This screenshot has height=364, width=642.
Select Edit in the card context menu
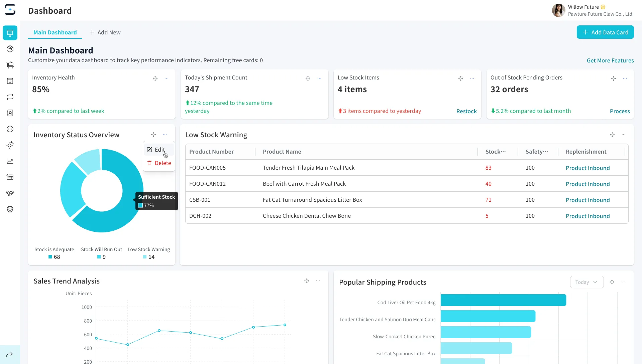point(159,150)
